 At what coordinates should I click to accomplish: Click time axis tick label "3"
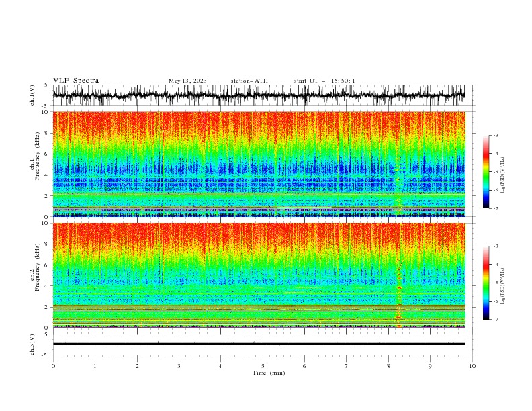179,366
